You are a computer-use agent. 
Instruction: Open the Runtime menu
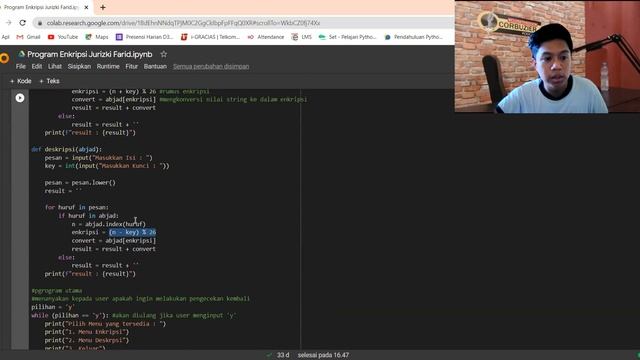tap(108, 66)
